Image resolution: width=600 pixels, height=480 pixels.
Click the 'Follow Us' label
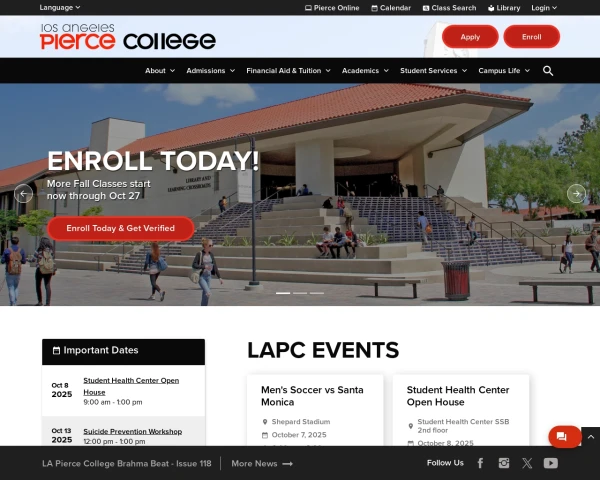445,463
